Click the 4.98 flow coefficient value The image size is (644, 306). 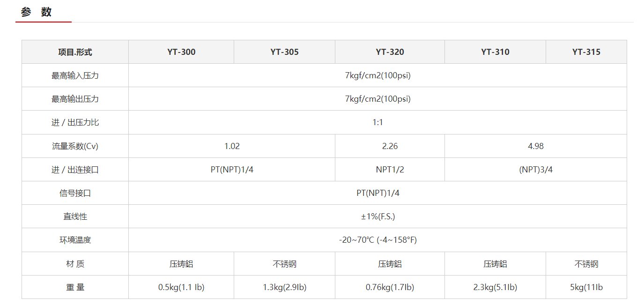tap(535, 146)
